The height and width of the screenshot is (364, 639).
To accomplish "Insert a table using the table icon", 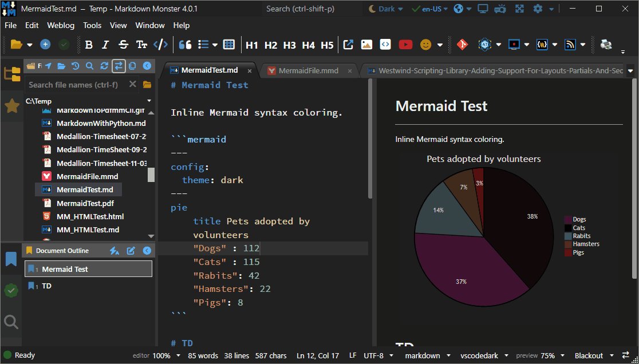I will [229, 45].
